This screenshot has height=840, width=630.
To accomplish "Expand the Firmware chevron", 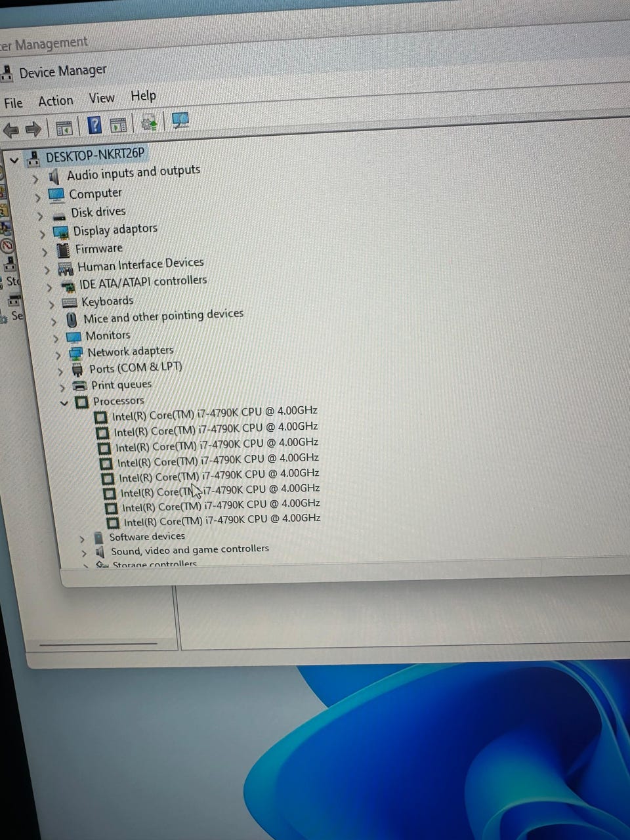I will point(45,251).
